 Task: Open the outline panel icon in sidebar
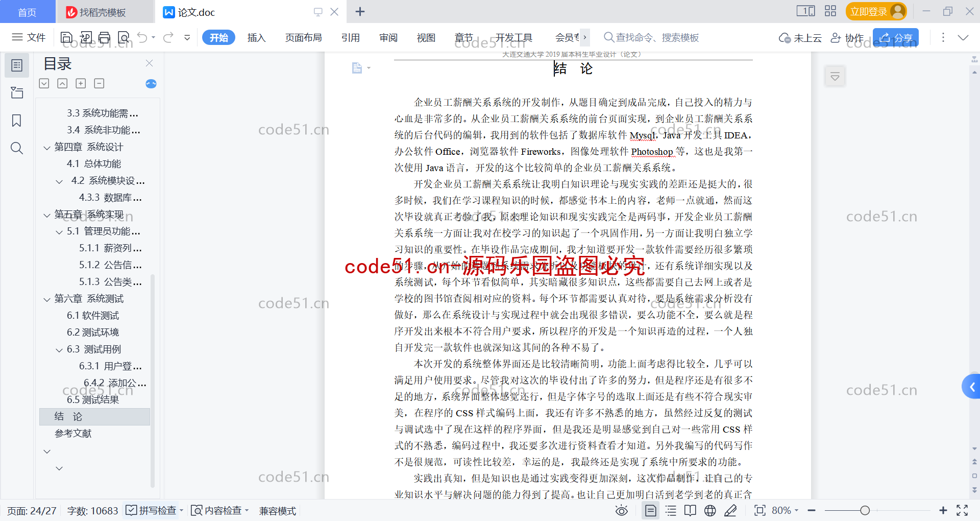click(x=17, y=65)
